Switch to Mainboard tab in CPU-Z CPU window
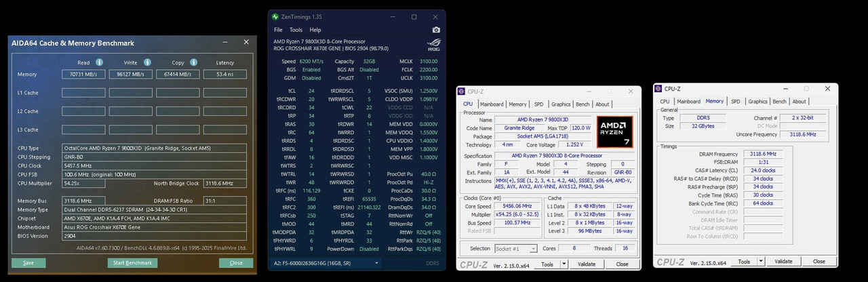 pyautogui.click(x=492, y=104)
